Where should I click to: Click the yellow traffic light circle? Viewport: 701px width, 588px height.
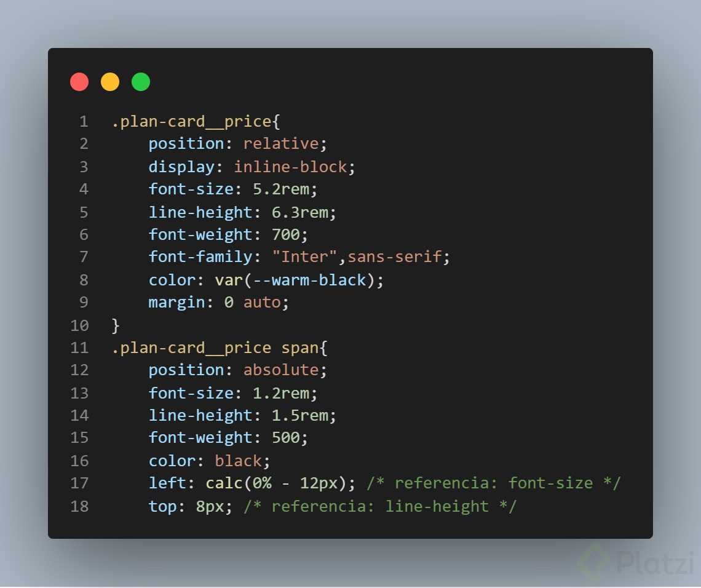click(110, 81)
